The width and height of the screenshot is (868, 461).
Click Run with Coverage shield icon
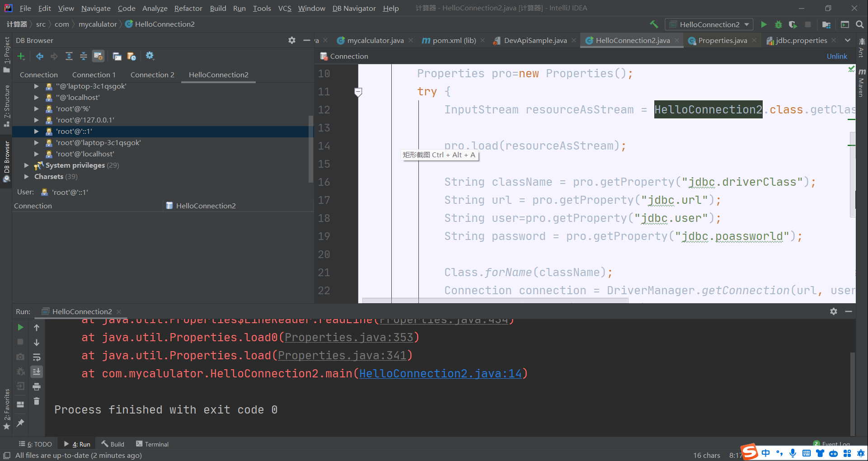[793, 24]
